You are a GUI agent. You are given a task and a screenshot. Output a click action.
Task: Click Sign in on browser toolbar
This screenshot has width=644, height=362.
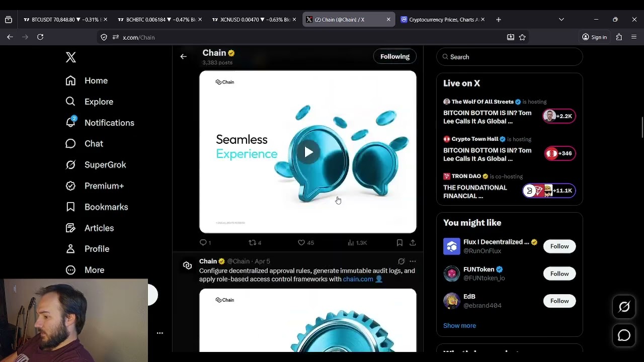pos(594,37)
